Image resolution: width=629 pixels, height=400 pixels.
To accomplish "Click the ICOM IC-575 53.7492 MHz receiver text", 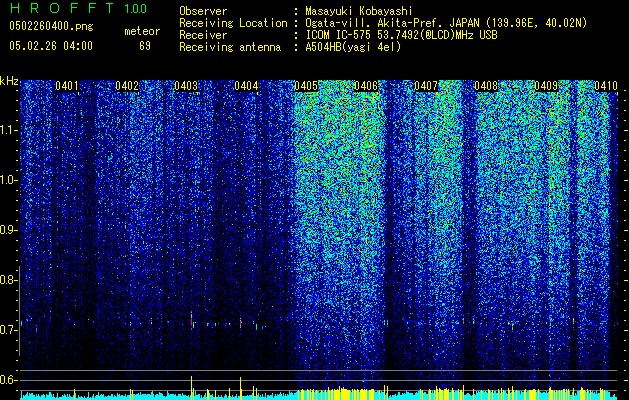I will pos(401,35).
